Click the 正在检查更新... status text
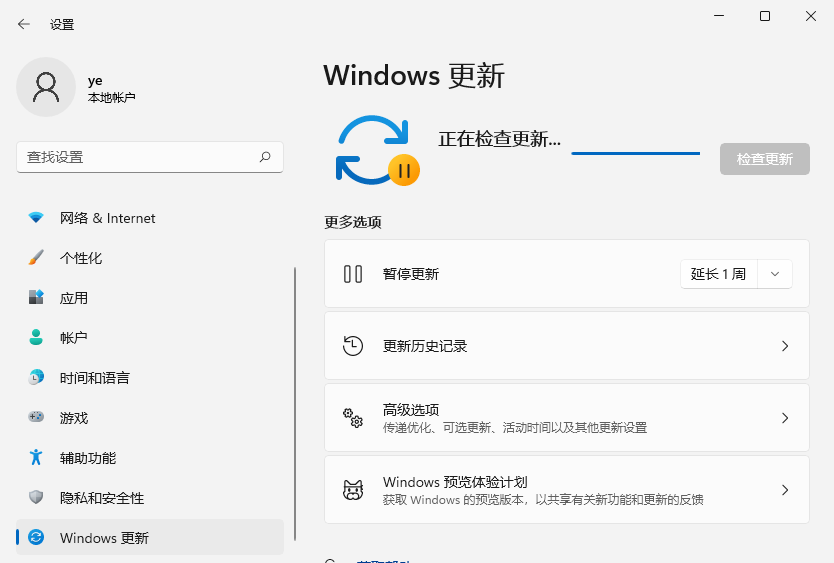Image resolution: width=834 pixels, height=563 pixels. [x=499, y=139]
